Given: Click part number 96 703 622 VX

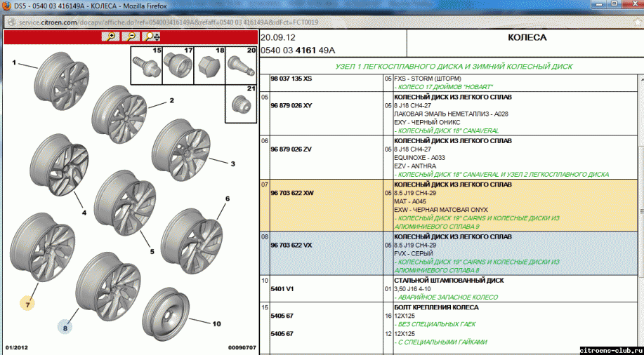Looking at the screenshot, I should [291, 245].
